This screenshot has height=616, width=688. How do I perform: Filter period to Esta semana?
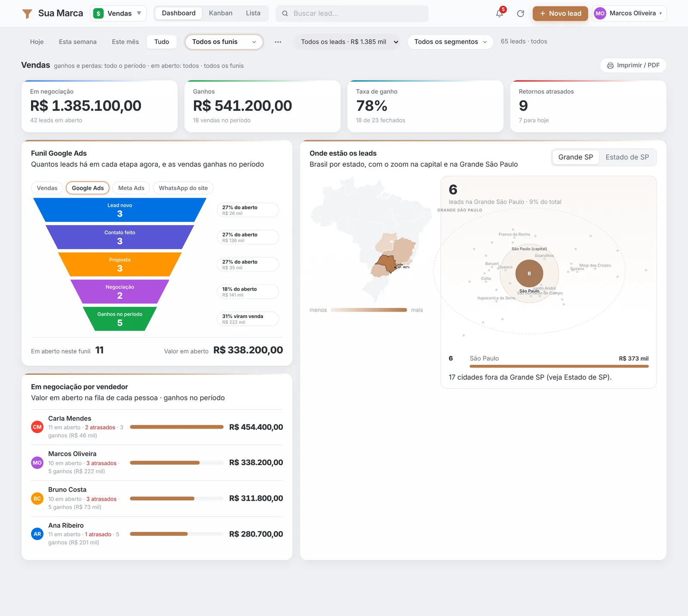tap(78, 42)
